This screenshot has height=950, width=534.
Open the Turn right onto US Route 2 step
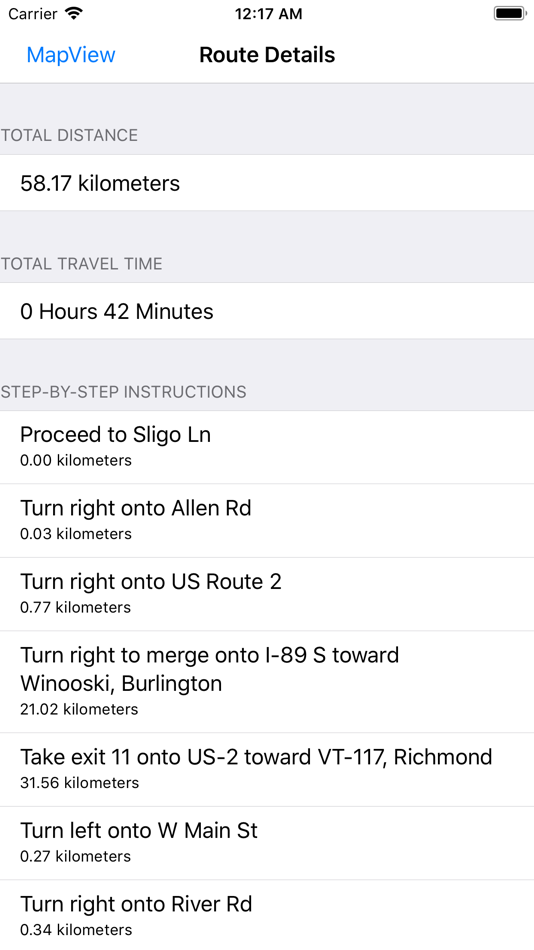(x=267, y=594)
